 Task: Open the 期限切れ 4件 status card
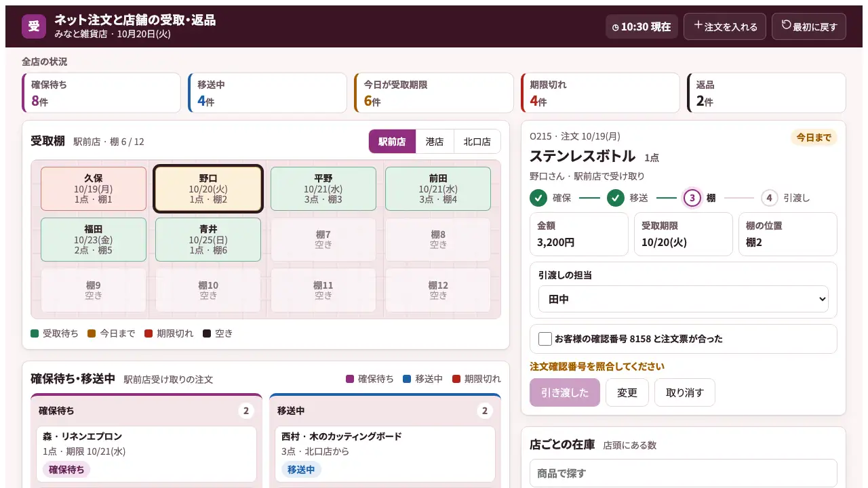[600, 93]
